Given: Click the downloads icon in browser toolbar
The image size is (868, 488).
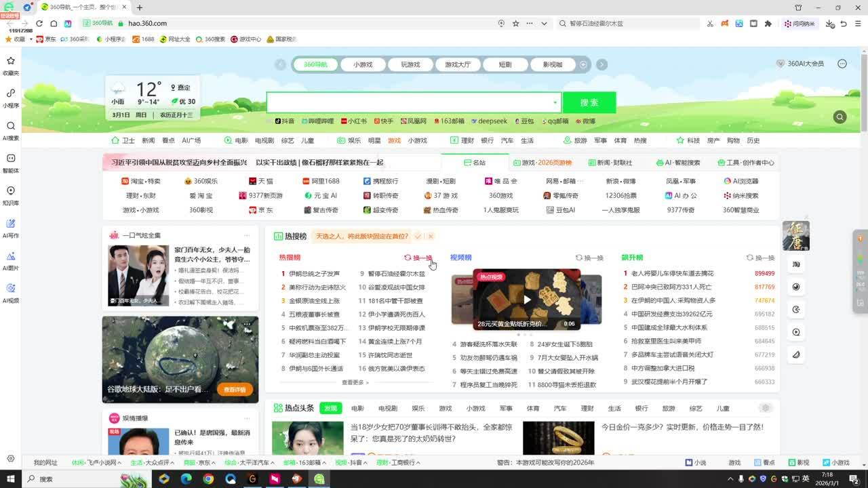Looking at the screenshot, I should [x=829, y=24].
